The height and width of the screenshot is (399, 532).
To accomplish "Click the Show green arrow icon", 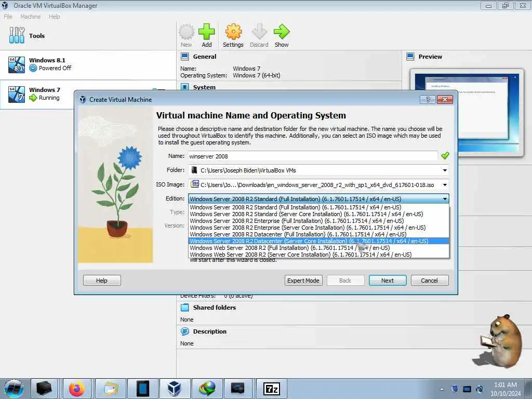I will click(x=282, y=33).
